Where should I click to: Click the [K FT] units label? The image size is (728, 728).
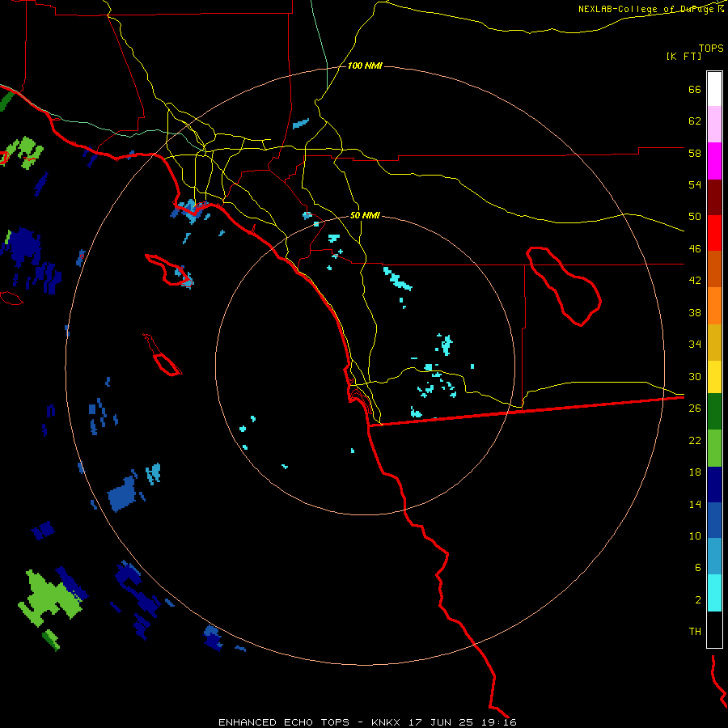[x=684, y=57]
